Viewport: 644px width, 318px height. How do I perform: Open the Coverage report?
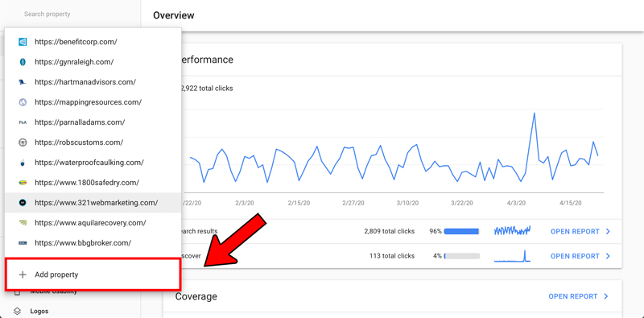573,296
